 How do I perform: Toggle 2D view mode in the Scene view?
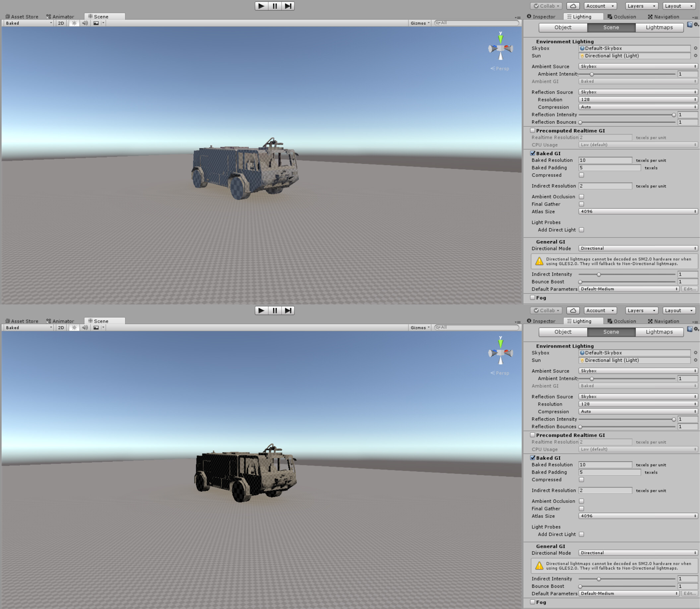60,23
